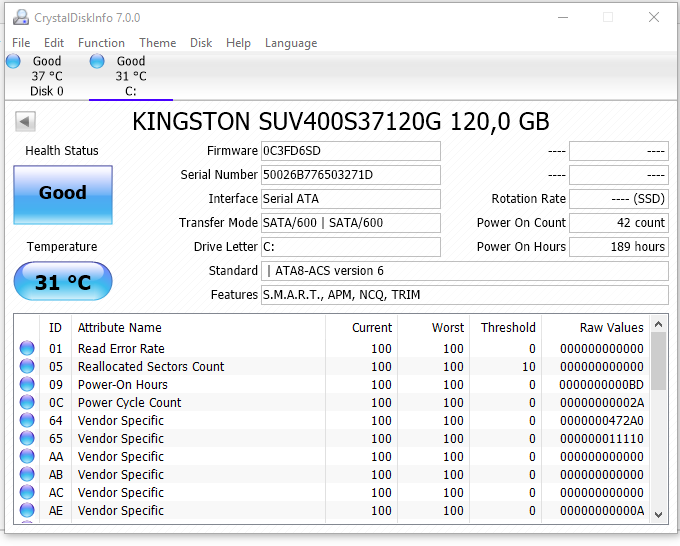Click the Good health status button

63,195
